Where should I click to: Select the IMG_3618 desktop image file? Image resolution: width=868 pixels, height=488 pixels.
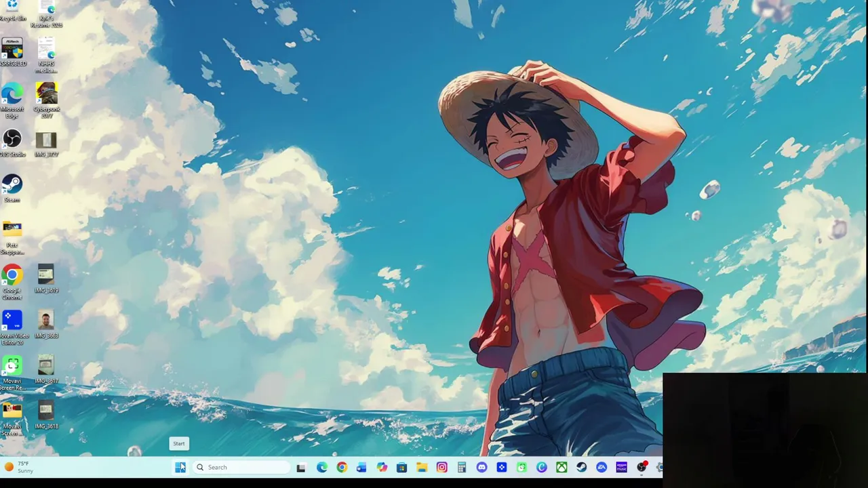point(46,415)
